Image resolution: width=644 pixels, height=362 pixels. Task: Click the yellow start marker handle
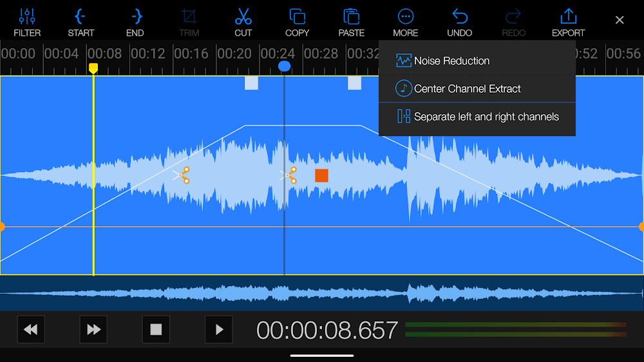pyautogui.click(x=93, y=68)
